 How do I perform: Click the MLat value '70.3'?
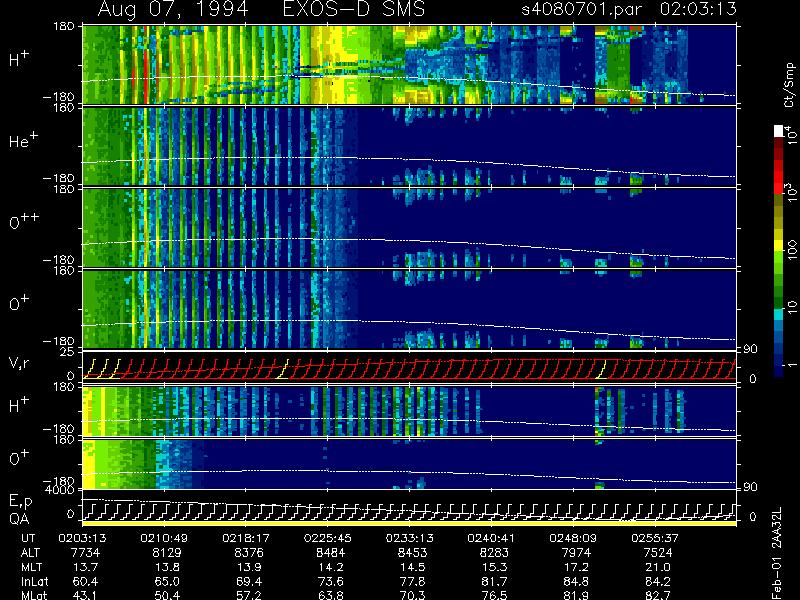[412, 595]
